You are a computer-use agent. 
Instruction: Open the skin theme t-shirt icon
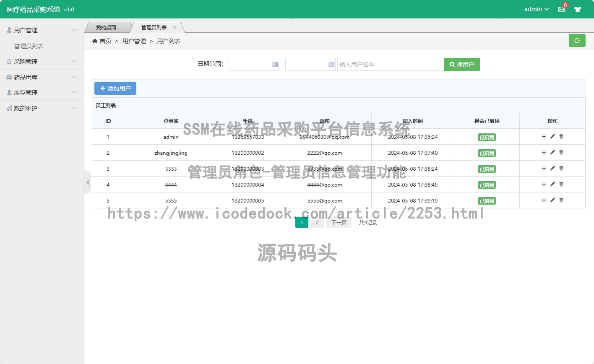click(x=578, y=9)
